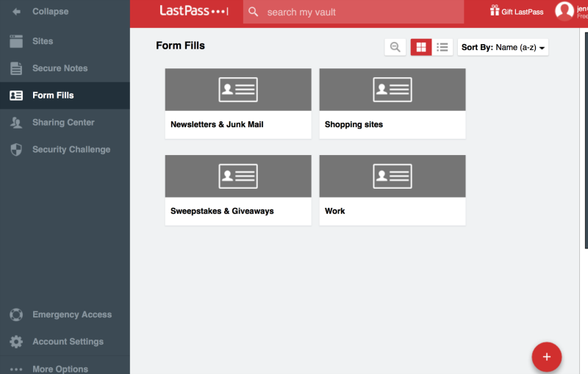This screenshot has width=588, height=374.
Task: Click the search my vault field
Action: click(x=360, y=12)
